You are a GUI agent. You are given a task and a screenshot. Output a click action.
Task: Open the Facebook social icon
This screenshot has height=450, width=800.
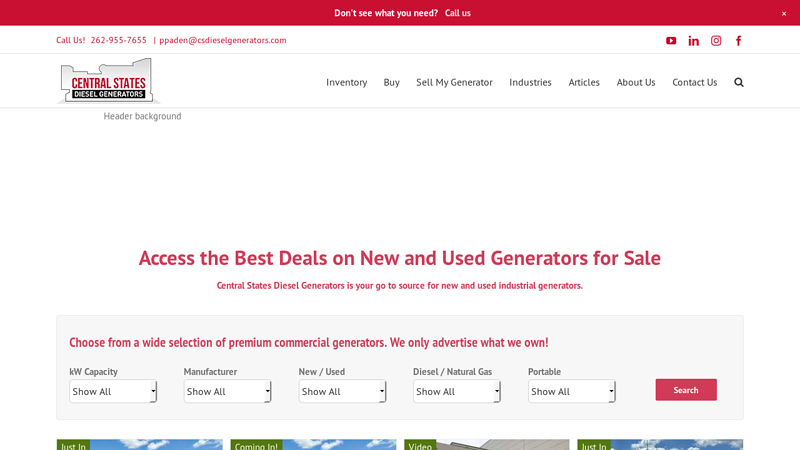[x=738, y=41]
